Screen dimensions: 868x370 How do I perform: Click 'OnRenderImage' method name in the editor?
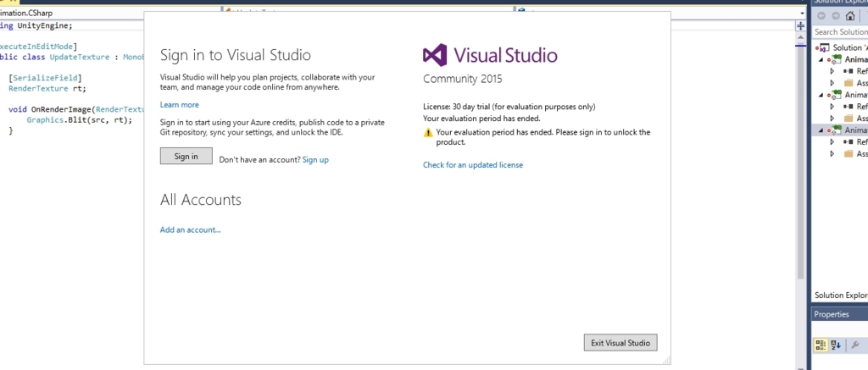pos(61,109)
